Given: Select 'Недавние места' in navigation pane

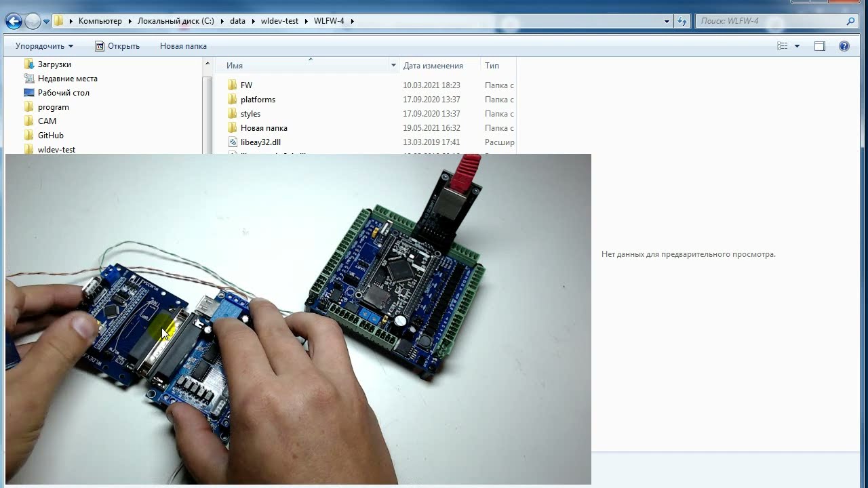Looking at the screenshot, I should (x=67, y=79).
